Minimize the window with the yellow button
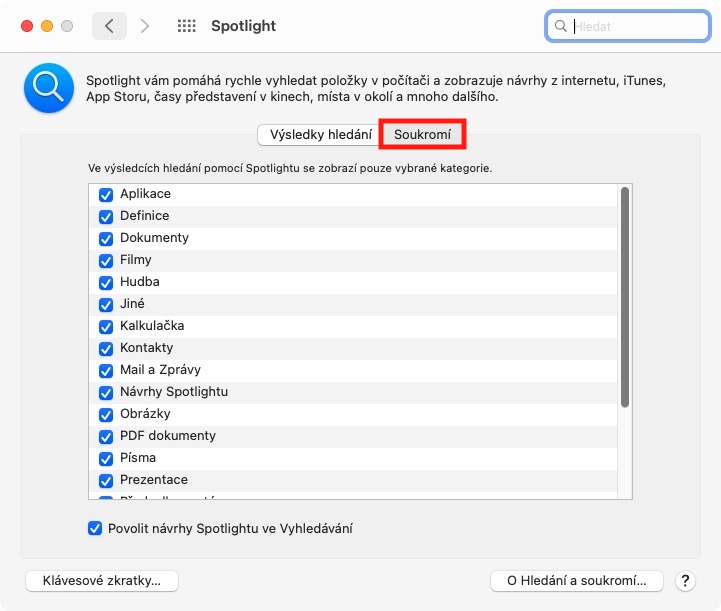 pyautogui.click(x=47, y=26)
